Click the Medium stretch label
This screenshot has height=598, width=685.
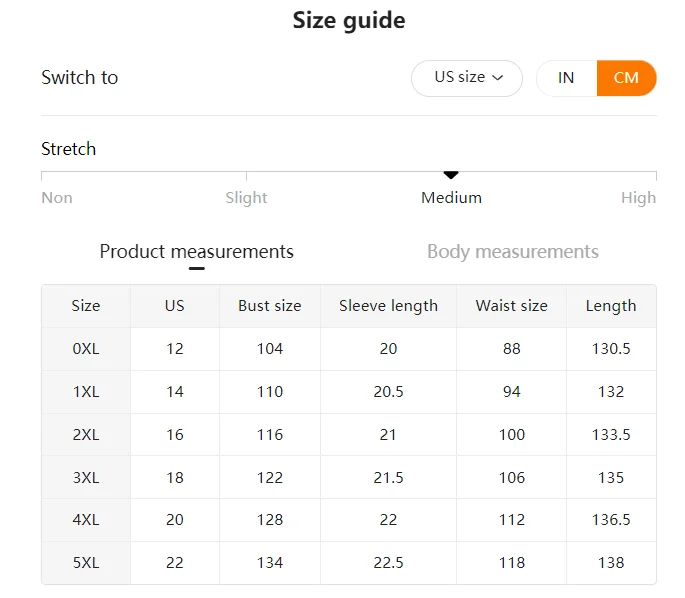click(x=451, y=197)
